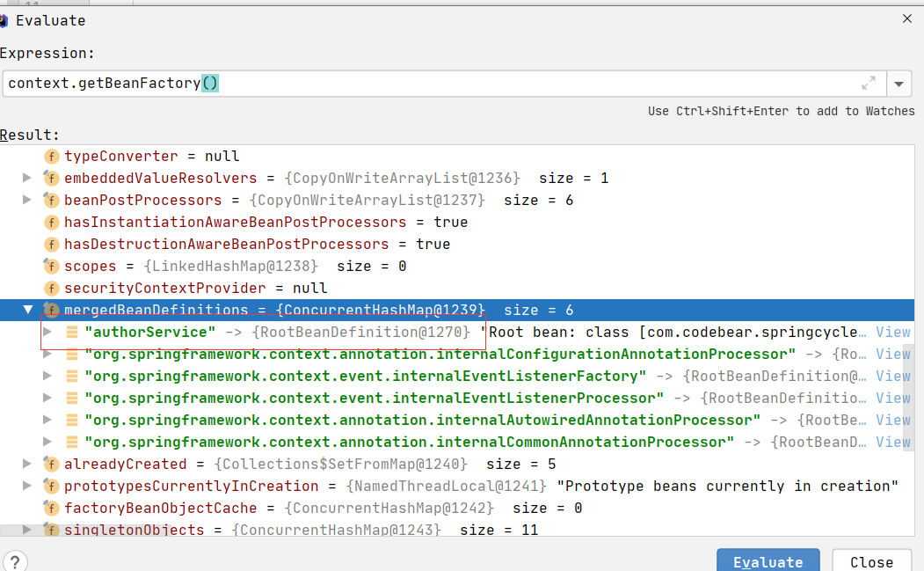This screenshot has height=571, width=924.
Task: Expand the "authorService" map entry
Action: pyautogui.click(x=48, y=332)
